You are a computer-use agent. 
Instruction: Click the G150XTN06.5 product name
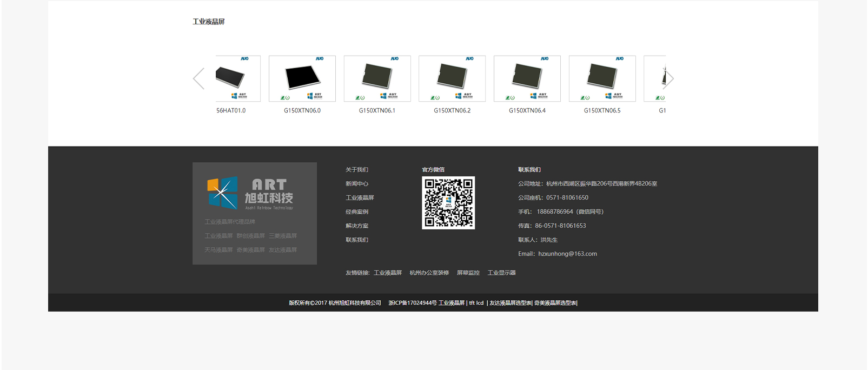pos(602,110)
